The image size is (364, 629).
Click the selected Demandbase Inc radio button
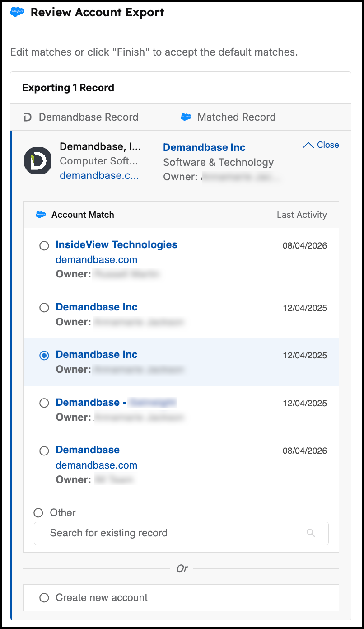click(44, 356)
